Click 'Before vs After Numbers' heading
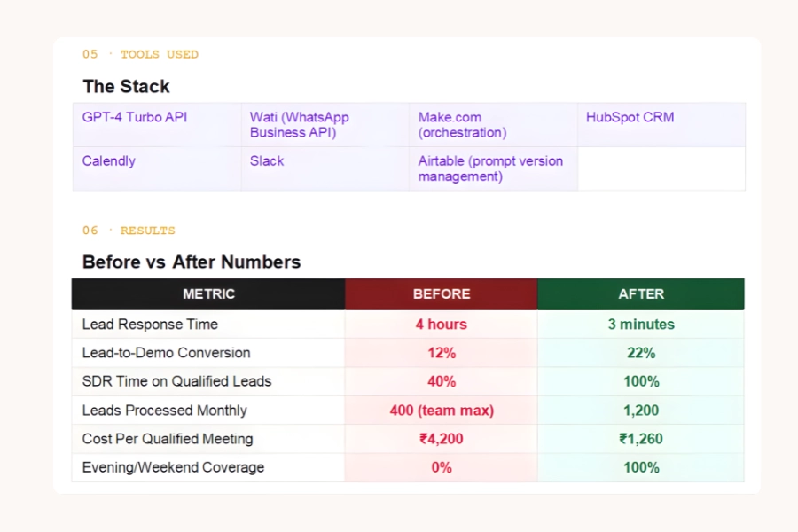Screen dimensions: 798x532 [x=192, y=262]
